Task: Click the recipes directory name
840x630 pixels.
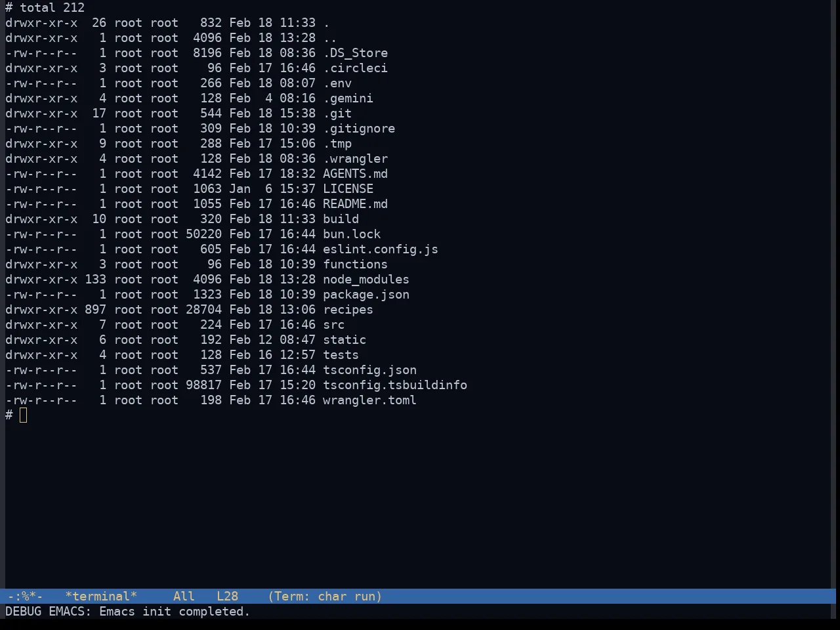Action: click(348, 310)
